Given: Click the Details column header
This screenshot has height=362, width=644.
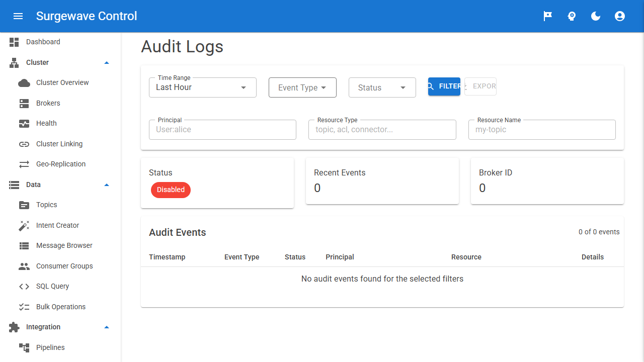Looking at the screenshot, I should point(593,257).
